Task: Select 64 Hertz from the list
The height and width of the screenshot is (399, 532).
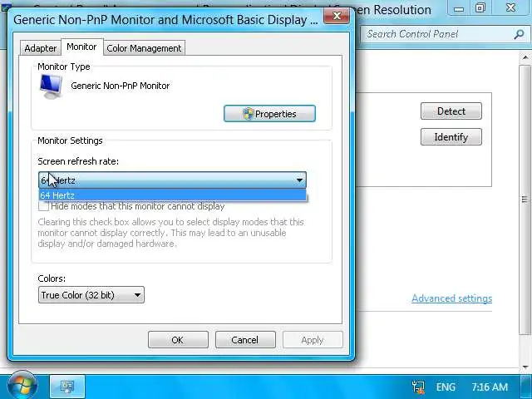Action: 172,195
